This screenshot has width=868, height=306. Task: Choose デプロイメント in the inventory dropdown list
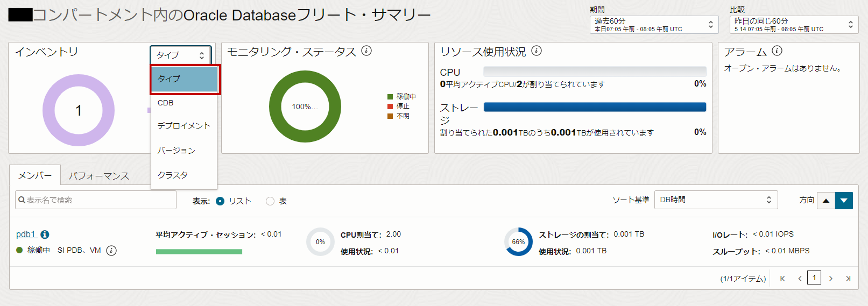pyautogui.click(x=184, y=126)
